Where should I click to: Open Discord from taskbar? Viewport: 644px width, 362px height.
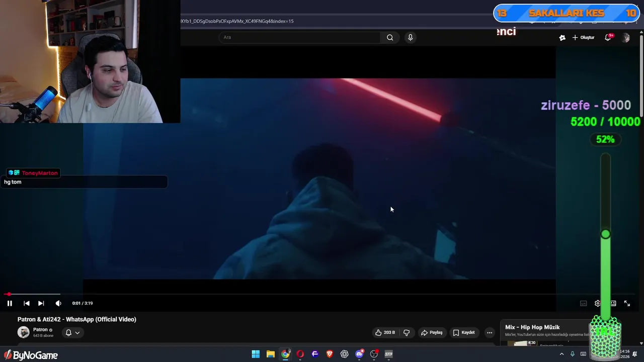(359, 354)
